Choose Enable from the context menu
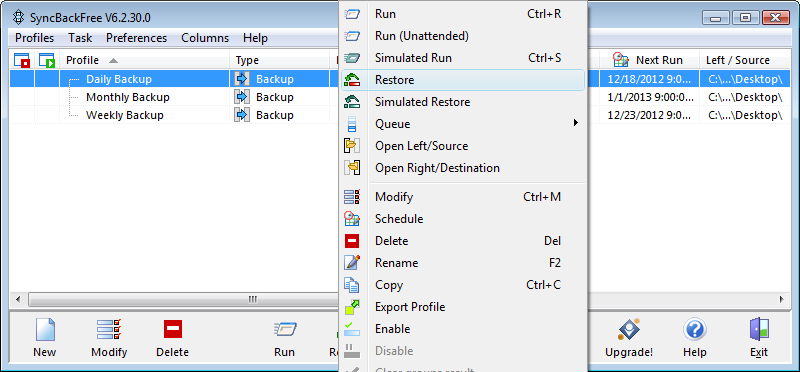This screenshot has width=800, height=372. coord(463,329)
